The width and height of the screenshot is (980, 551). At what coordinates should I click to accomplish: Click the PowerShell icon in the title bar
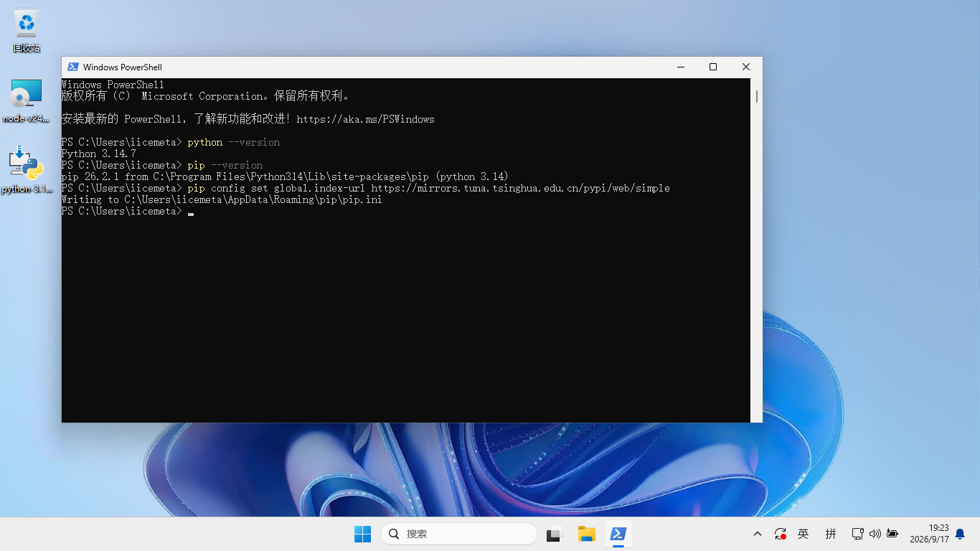click(x=73, y=67)
